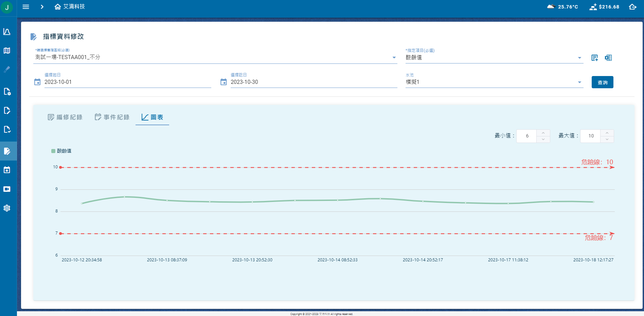644x316 pixels.
Task: Open the map icon in sidebar
Action: (x=7, y=51)
